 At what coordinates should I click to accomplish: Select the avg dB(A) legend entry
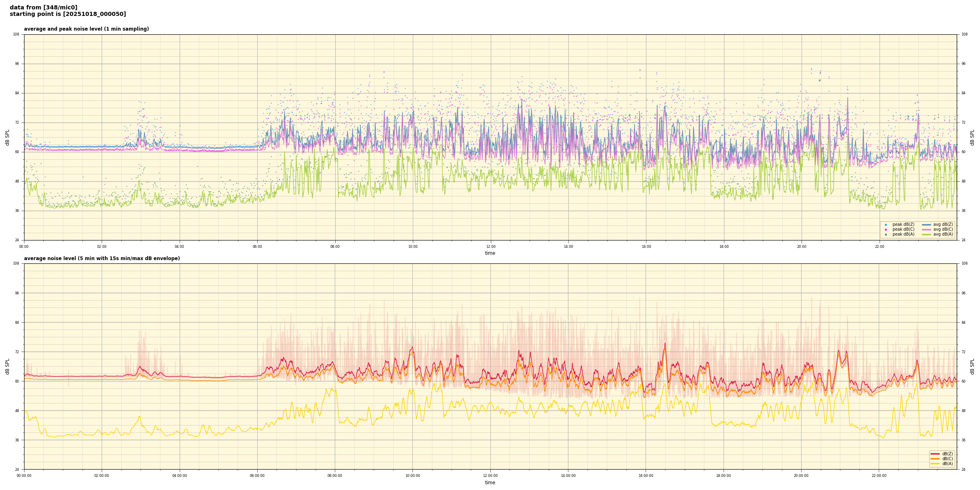click(x=942, y=234)
